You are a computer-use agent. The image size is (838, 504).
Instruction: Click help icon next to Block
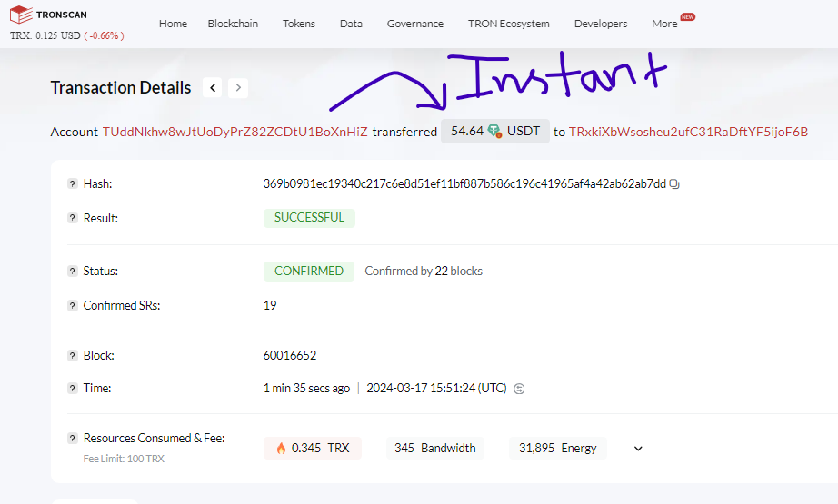coord(72,356)
